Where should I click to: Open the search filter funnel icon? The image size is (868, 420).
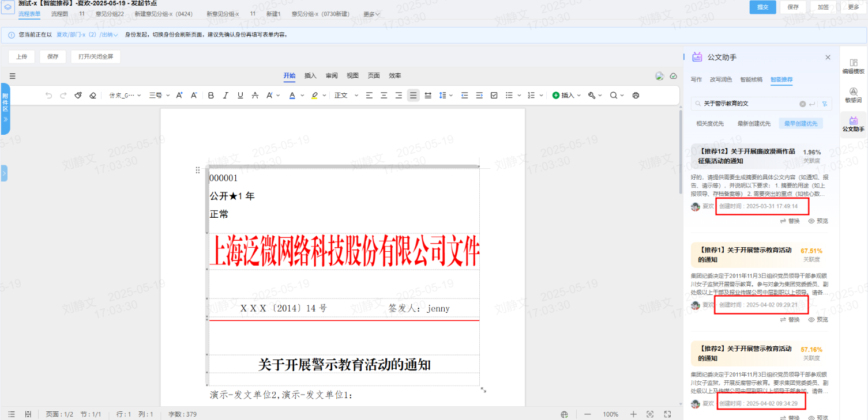pyautogui.click(x=825, y=104)
